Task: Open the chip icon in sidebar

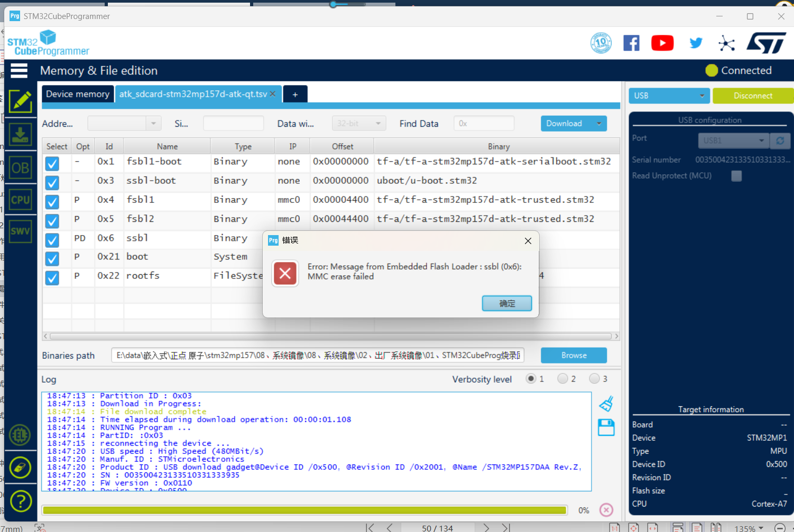Action: coord(20,435)
